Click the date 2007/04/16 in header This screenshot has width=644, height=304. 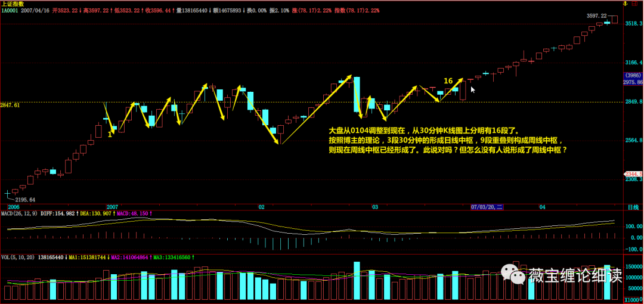coord(35,10)
